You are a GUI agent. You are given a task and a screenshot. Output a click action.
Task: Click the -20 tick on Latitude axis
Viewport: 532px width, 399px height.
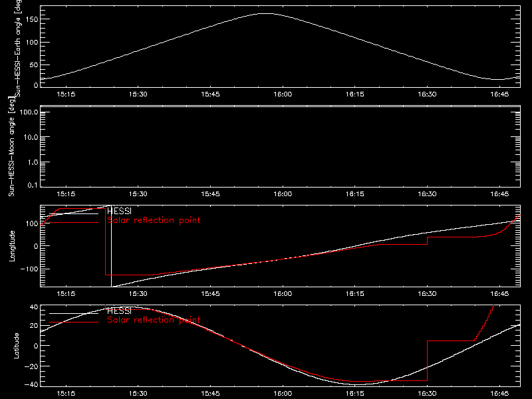point(31,366)
